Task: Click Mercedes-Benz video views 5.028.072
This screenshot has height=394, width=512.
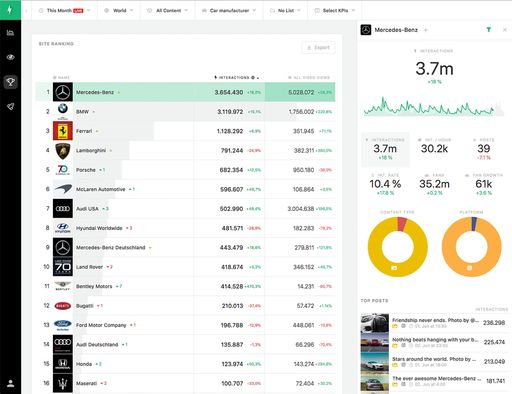Action: point(301,92)
